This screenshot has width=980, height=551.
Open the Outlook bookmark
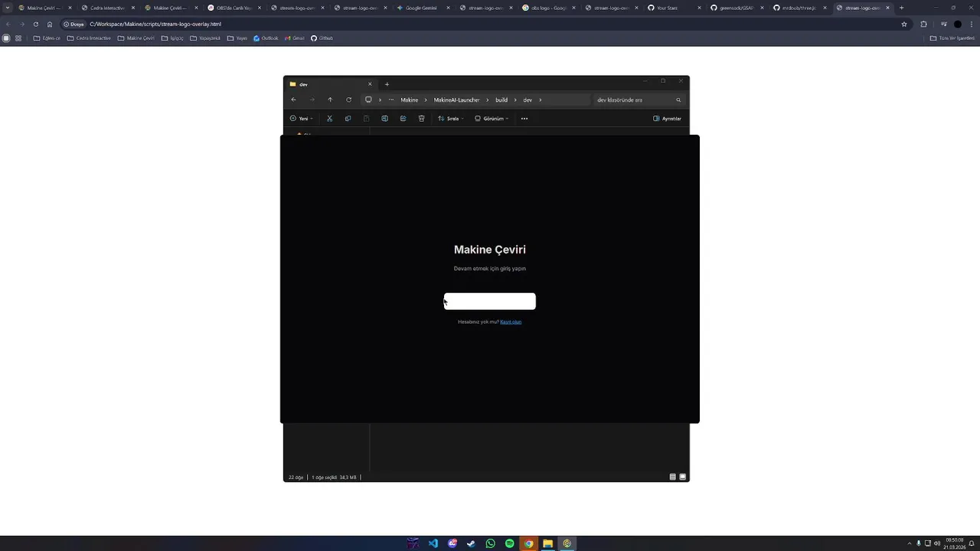point(266,38)
